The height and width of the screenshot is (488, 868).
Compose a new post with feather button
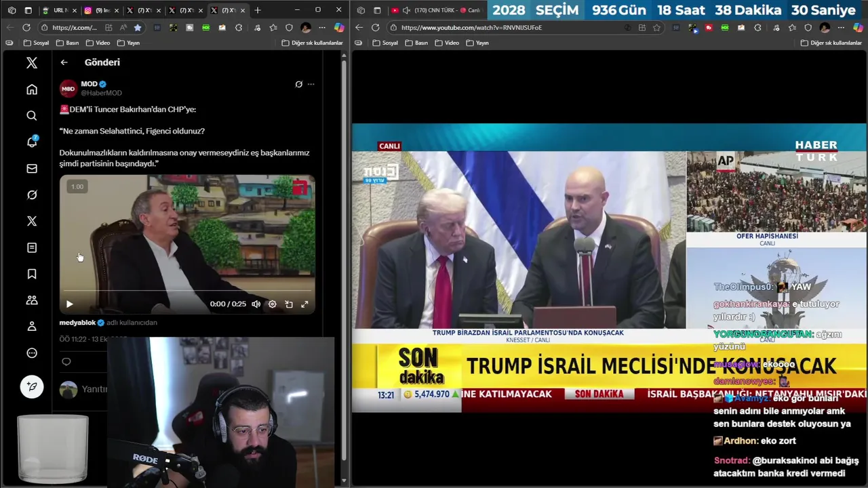[32, 386]
